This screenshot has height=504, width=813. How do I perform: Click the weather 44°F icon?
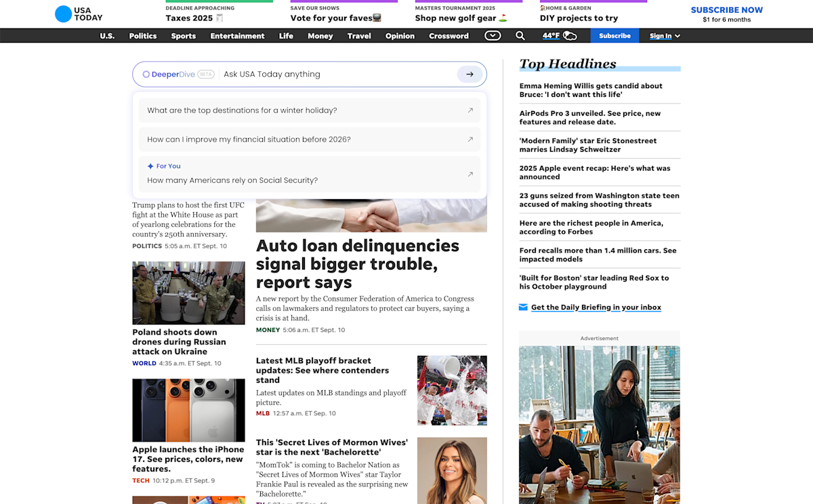560,36
